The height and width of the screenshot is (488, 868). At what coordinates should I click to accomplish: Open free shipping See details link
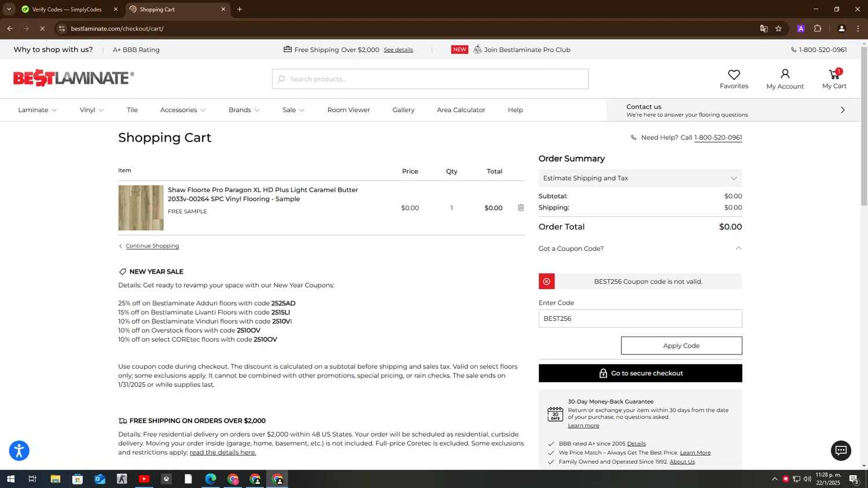pyautogui.click(x=398, y=50)
